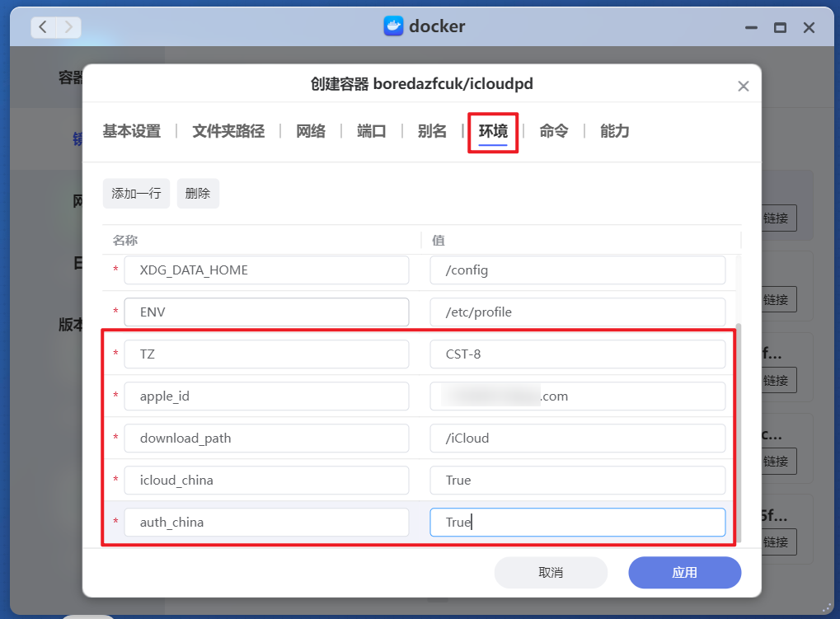The height and width of the screenshot is (619, 840).
Task: Switch to the 网络 tab in the dialog
Action: pyautogui.click(x=311, y=130)
